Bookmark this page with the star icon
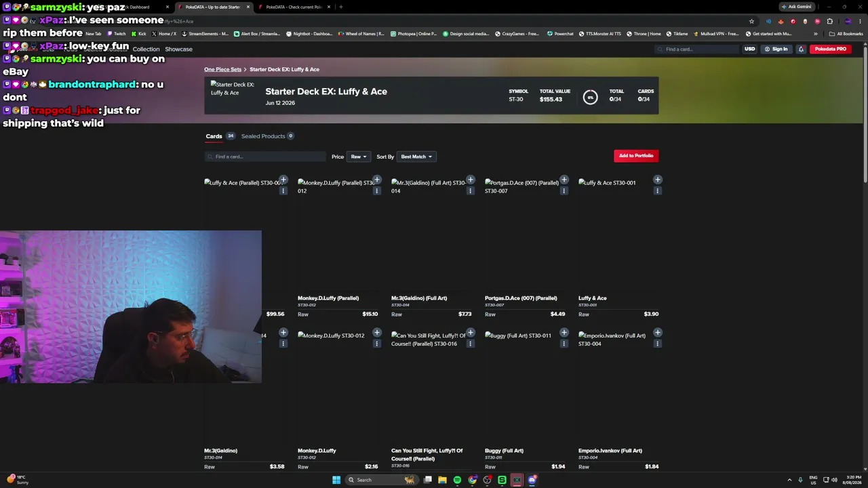The height and width of the screenshot is (488, 868). coord(751,21)
